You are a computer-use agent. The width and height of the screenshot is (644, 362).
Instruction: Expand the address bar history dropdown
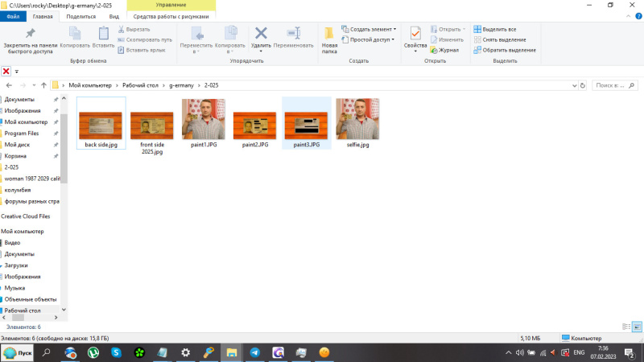[x=571, y=84]
